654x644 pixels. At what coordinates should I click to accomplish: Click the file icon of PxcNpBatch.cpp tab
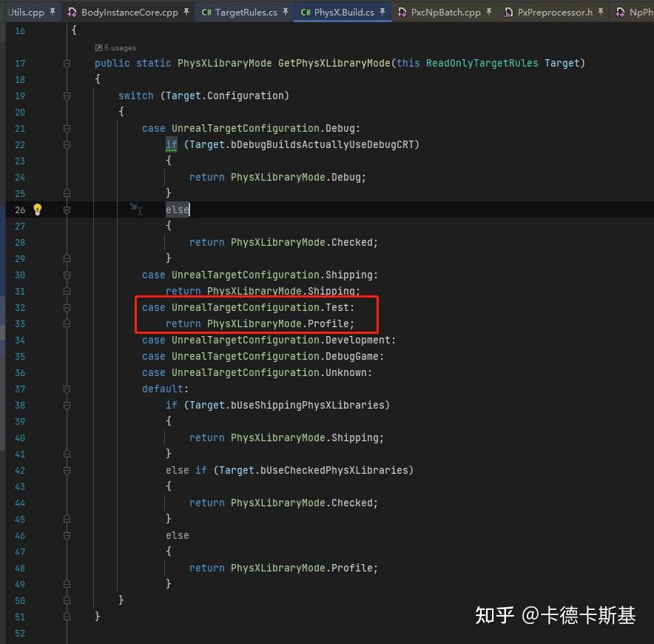coord(402,12)
